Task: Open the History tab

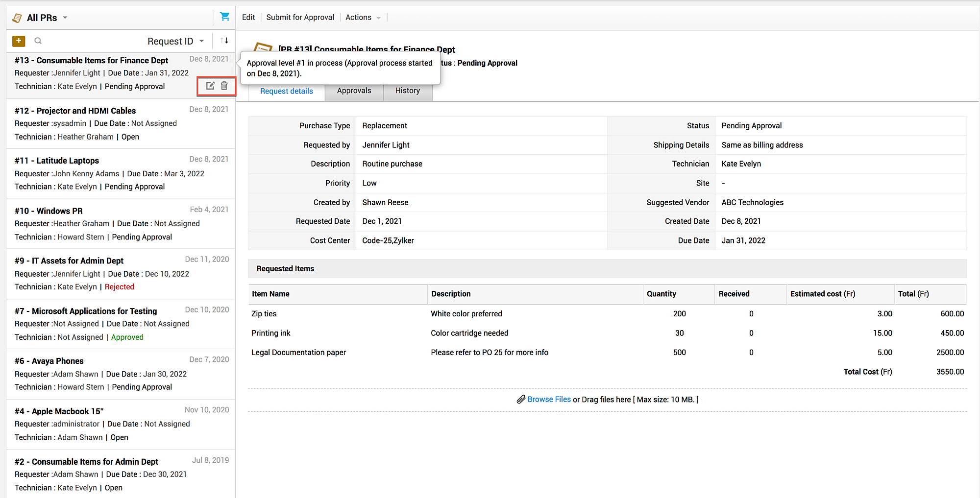Action: (x=407, y=91)
